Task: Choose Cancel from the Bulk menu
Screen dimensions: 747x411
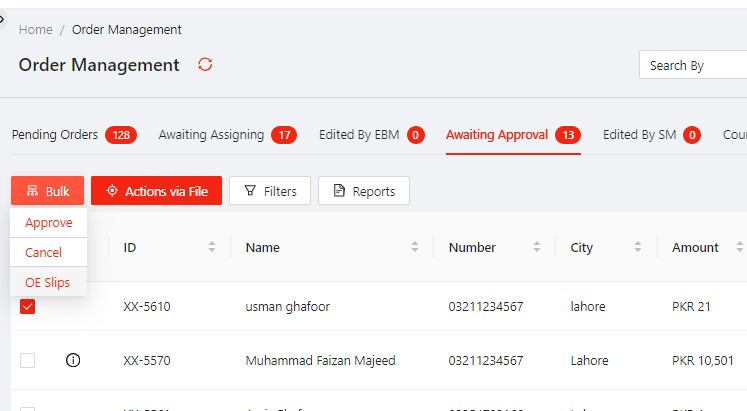Action: pyautogui.click(x=44, y=253)
